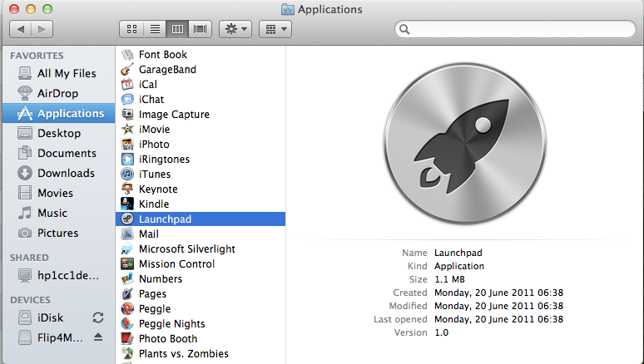Eject the Flip4M device

97,337
